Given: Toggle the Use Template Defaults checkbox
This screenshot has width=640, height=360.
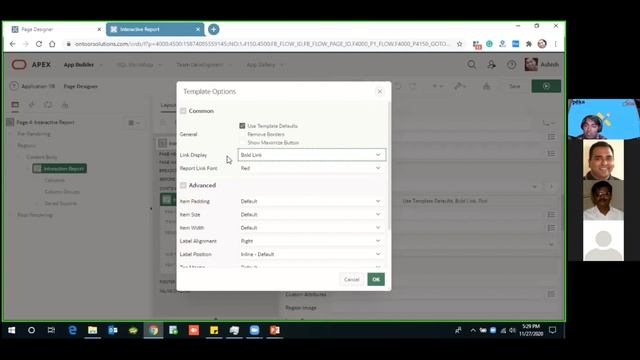Looking at the screenshot, I should [x=242, y=126].
